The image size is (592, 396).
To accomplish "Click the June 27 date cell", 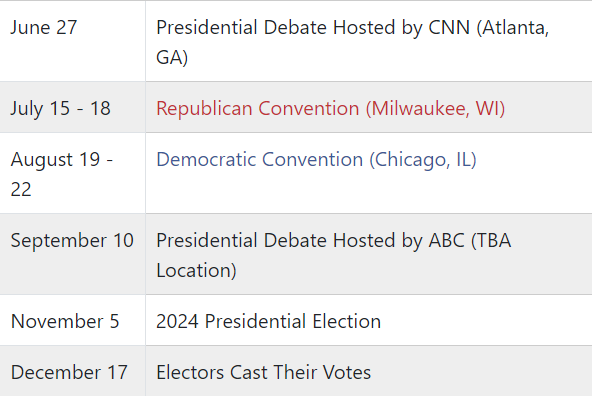I will pos(72,41).
